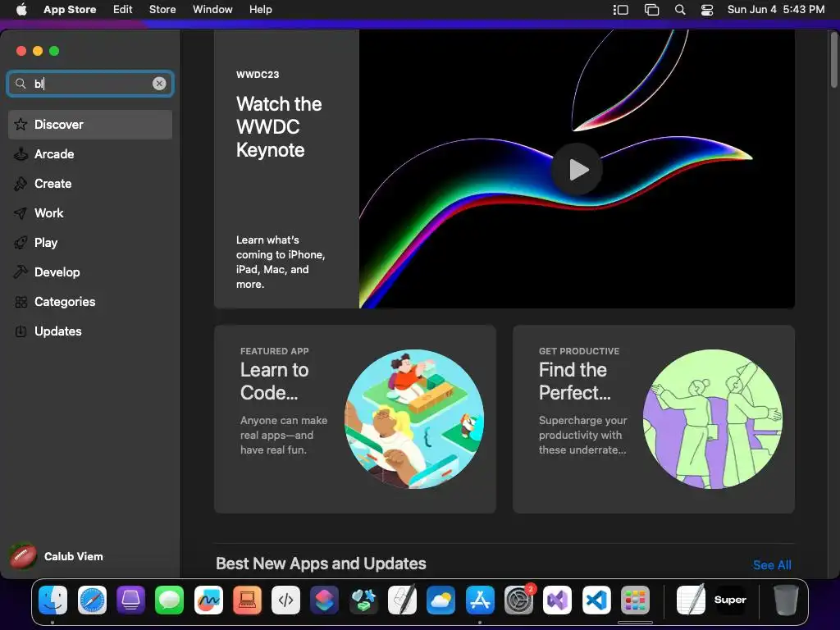Launch Visual Studio Code from the Dock
The width and height of the screenshot is (840, 630).
[596, 600]
